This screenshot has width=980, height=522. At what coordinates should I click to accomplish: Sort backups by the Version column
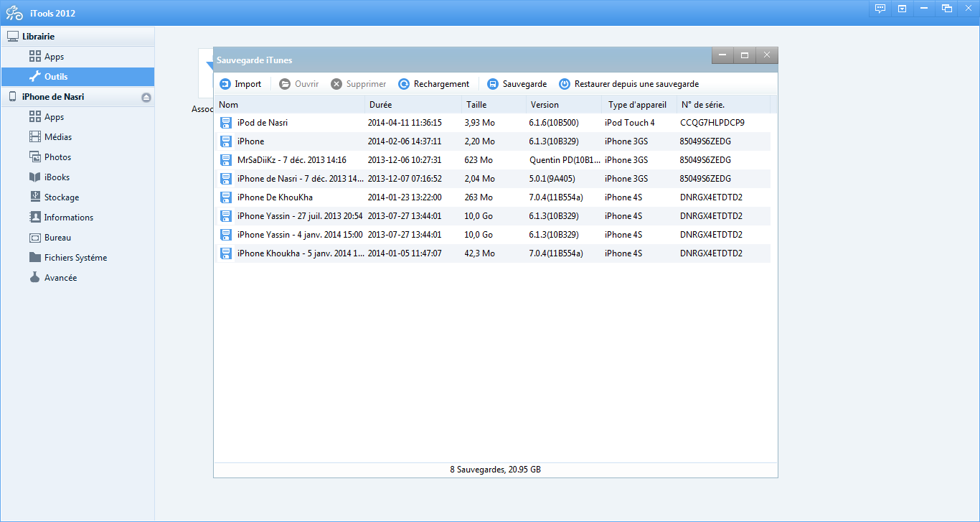click(564, 105)
